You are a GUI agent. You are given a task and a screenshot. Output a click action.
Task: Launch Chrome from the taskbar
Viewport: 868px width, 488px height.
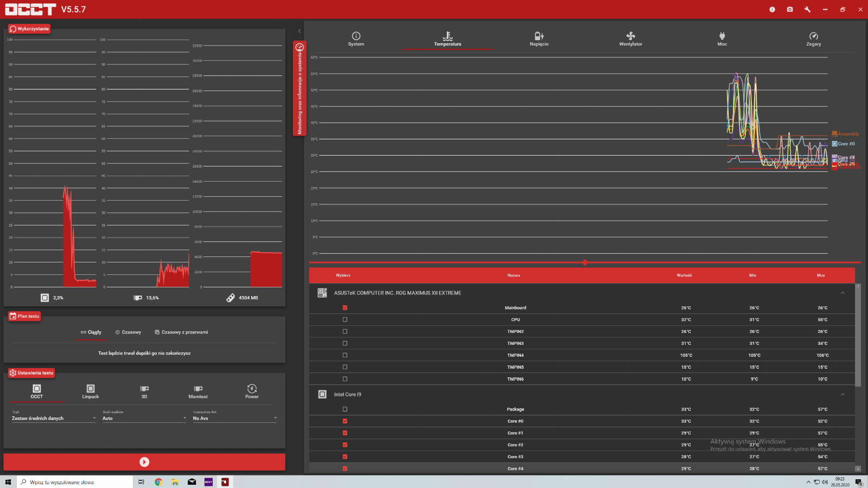pyautogui.click(x=158, y=482)
